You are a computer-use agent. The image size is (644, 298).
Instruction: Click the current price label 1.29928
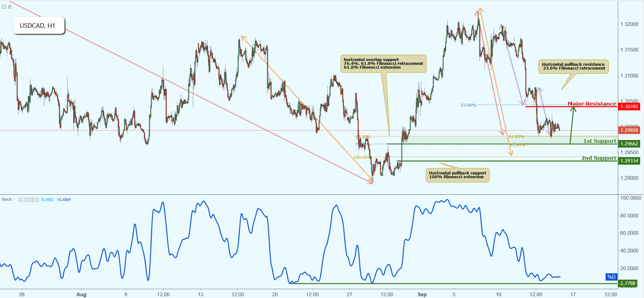[629, 130]
